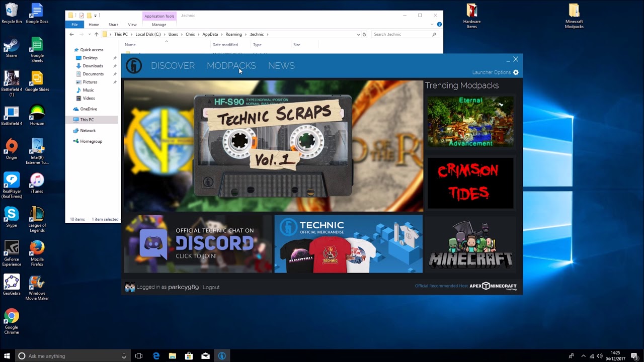Open Google Sheets desktop shortcut

click(x=37, y=50)
